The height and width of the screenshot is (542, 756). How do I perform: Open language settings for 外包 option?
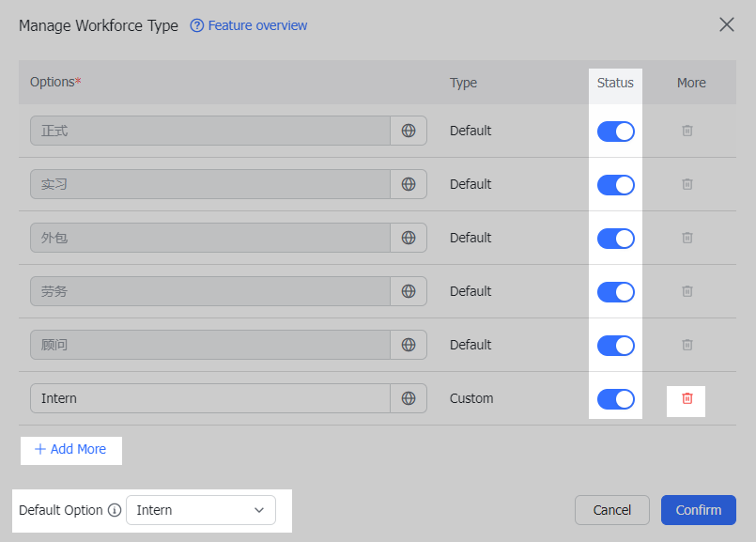[x=409, y=238]
